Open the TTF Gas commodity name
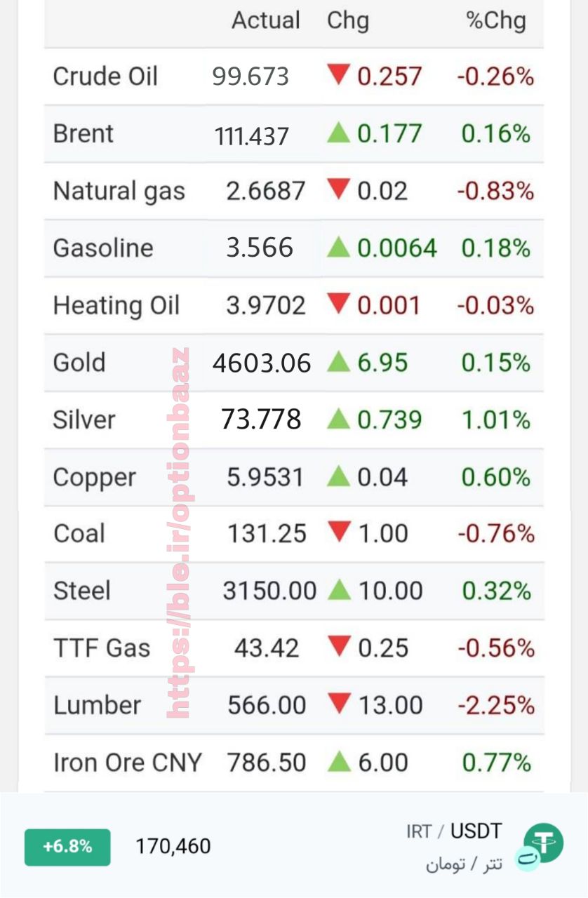This screenshot has width=588, height=898. coord(102,648)
